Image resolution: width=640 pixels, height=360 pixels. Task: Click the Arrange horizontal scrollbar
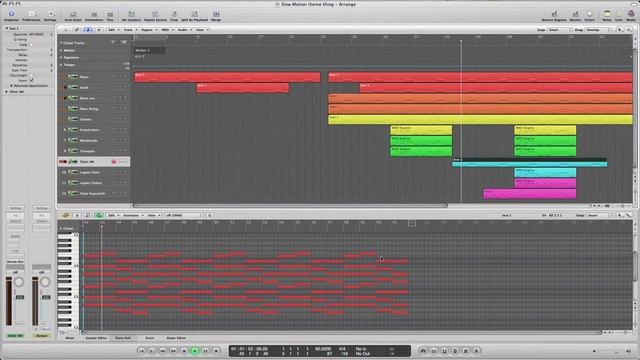click(290, 206)
